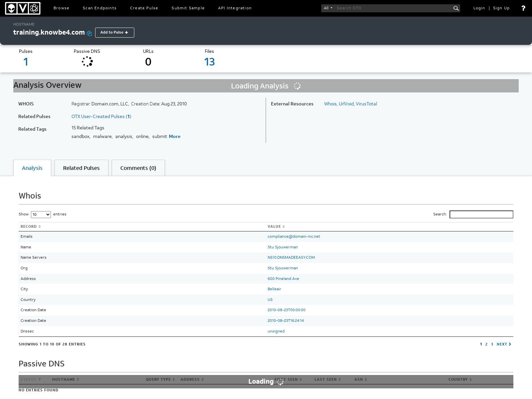Image resolution: width=532 pixels, height=399 pixels.
Task: Click the URLs count 0
Action: pyautogui.click(x=148, y=62)
